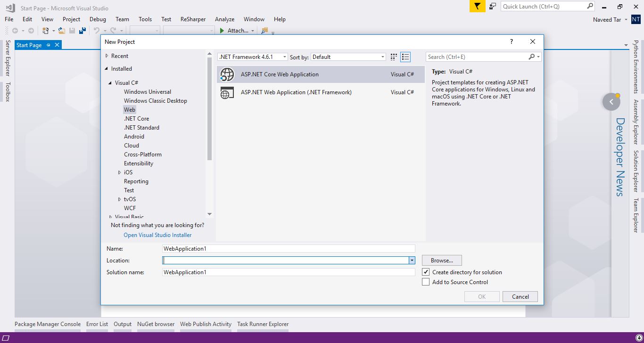Click the project Name input field
This screenshot has height=343, width=644.
pos(289,248)
